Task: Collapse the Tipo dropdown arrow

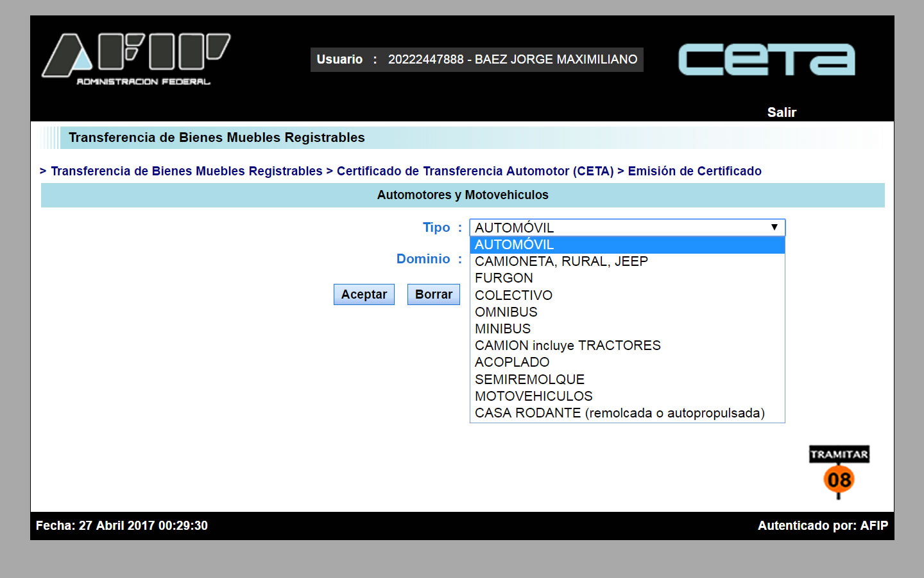Action: (774, 227)
